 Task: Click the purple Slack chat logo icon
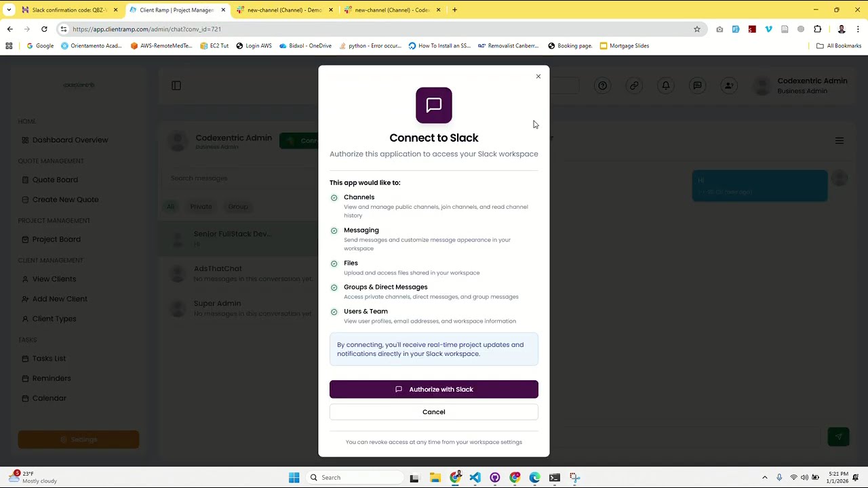pos(434,105)
